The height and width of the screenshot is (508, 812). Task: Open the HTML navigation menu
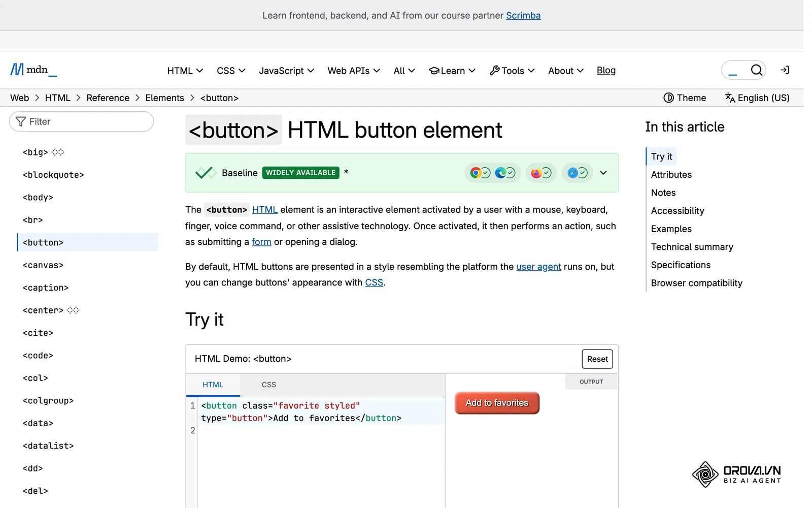(x=185, y=71)
